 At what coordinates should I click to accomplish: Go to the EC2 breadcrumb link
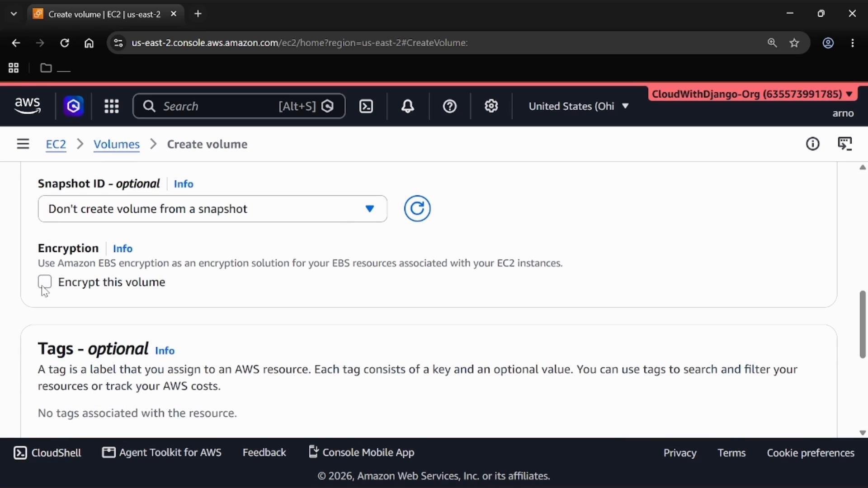click(x=56, y=144)
